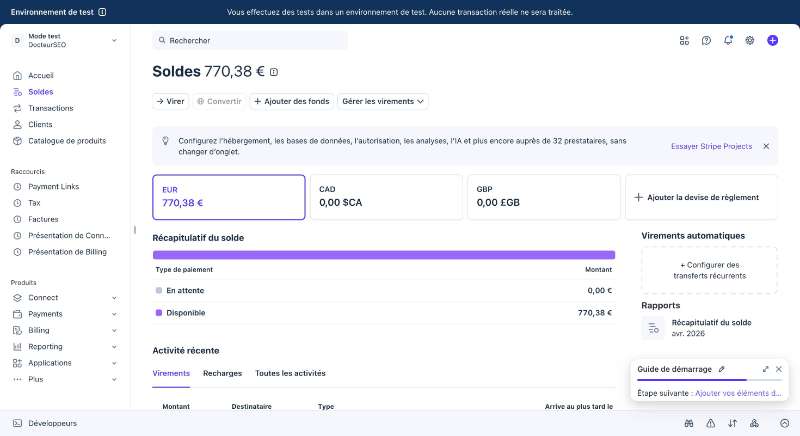The height and width of the screenshot is (436, 800).
Task: Switch to Toutes les activités tab
Action: pos(290,373)
